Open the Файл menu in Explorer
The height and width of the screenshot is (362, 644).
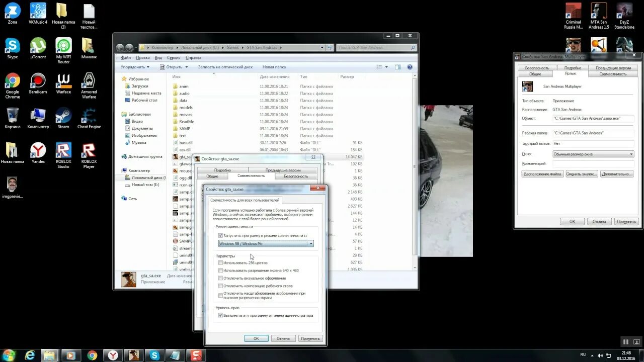pyautogui.click(x=126, y=58)
